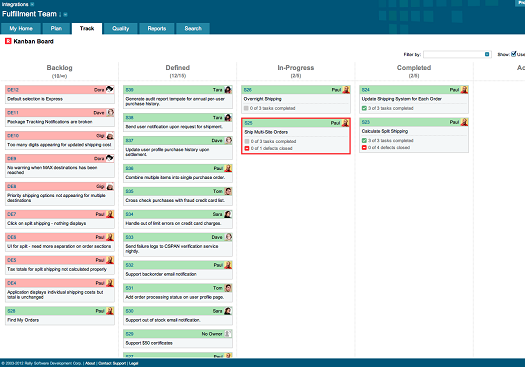Click Cora's avatar on card DE12
525x367 pixels.
point(110,89)
